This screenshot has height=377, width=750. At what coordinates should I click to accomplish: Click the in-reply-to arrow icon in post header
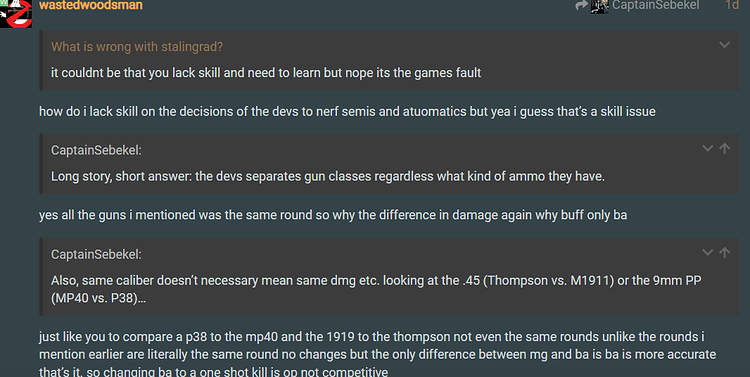581,5
